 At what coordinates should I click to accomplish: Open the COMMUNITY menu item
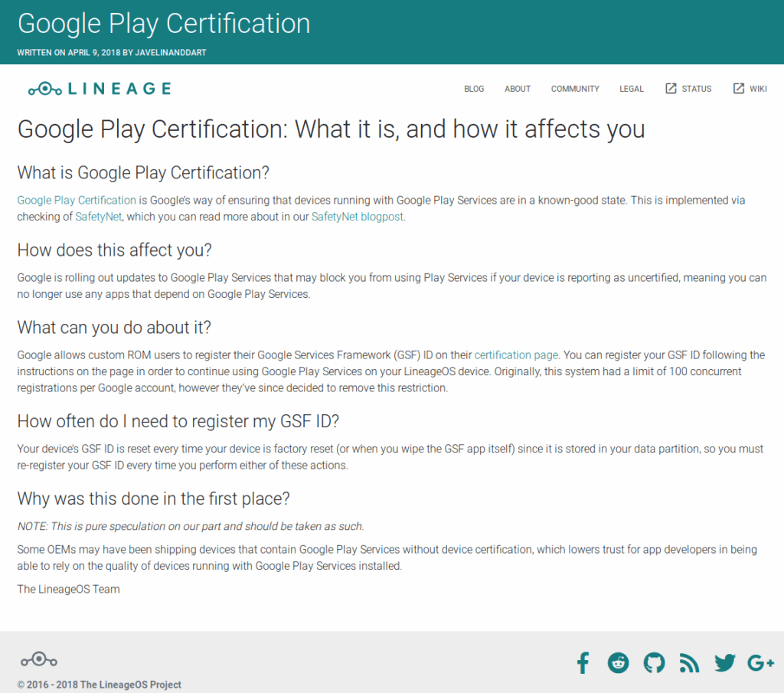575,89
